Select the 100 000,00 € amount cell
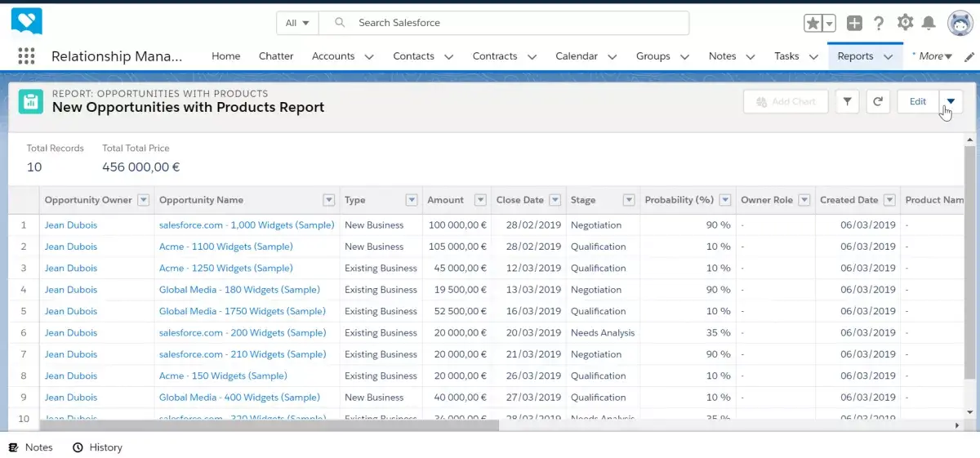 [457, 225]
